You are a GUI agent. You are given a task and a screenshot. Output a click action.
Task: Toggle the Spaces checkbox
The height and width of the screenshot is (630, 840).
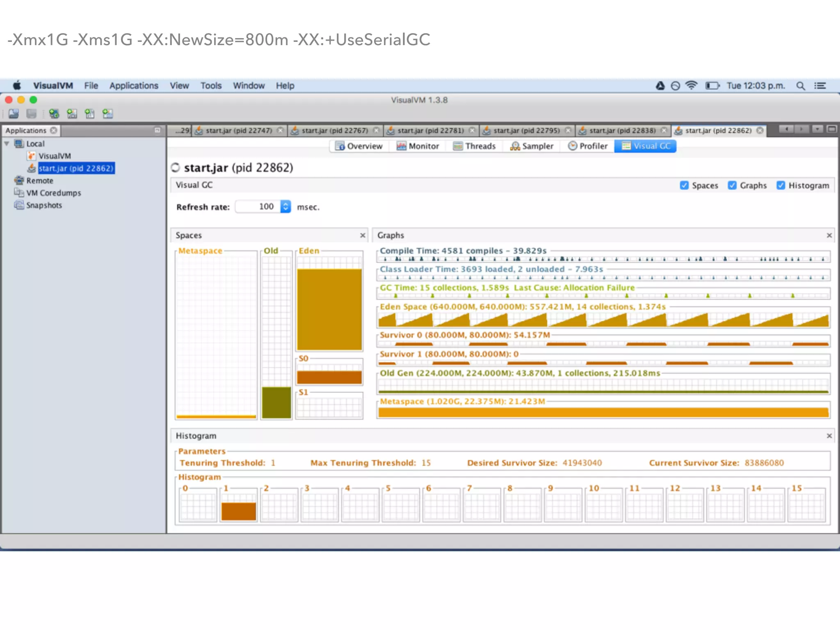[x=684, y=185]
